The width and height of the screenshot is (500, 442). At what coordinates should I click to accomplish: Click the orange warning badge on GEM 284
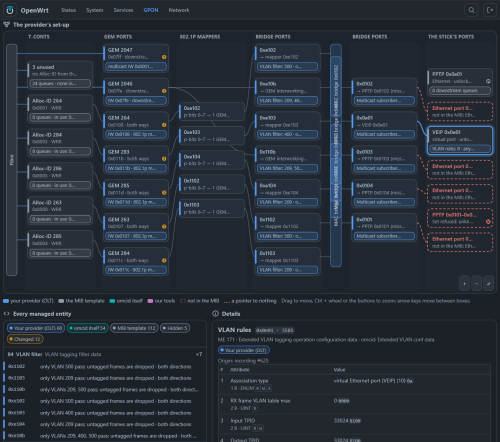(164, 260)
